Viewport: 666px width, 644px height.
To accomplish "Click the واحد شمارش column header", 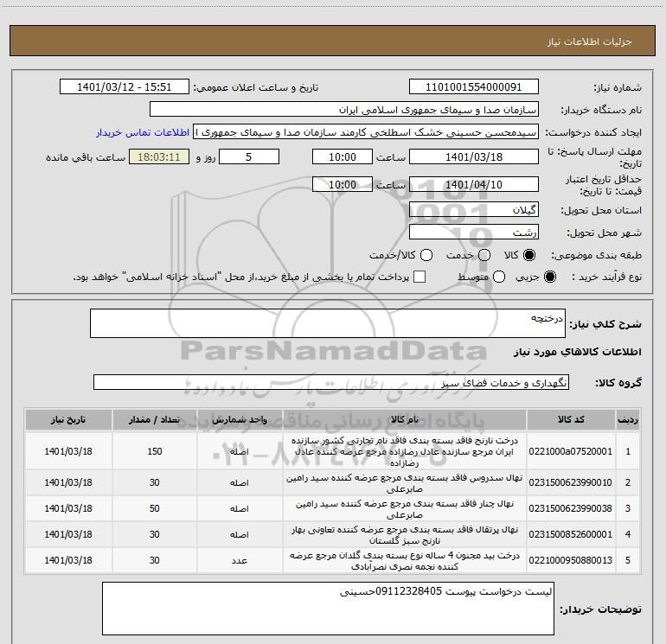I will [240, 420].
